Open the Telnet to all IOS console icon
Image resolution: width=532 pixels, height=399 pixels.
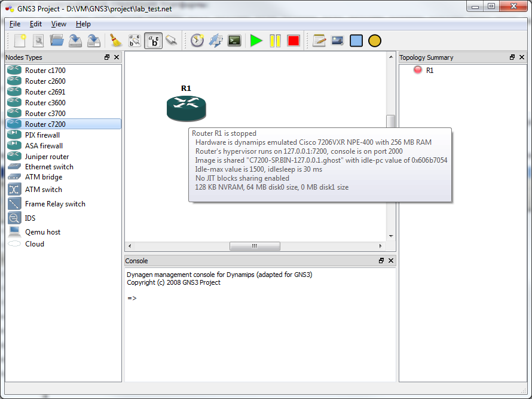[234, 41]
